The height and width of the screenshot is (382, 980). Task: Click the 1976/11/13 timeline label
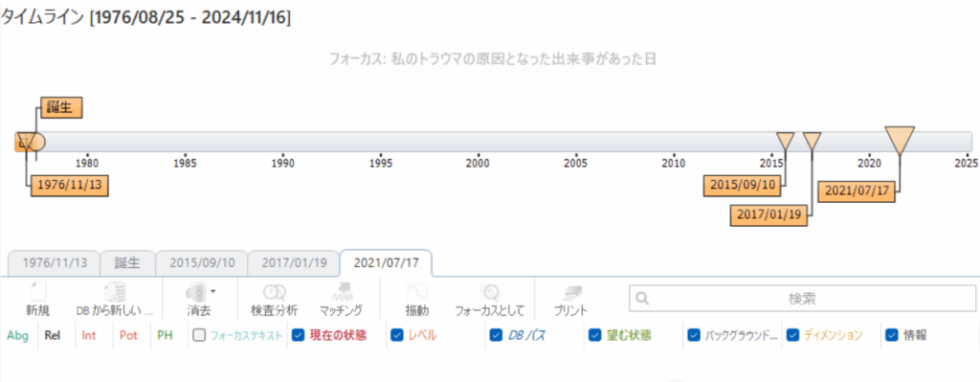pos(69,186)
